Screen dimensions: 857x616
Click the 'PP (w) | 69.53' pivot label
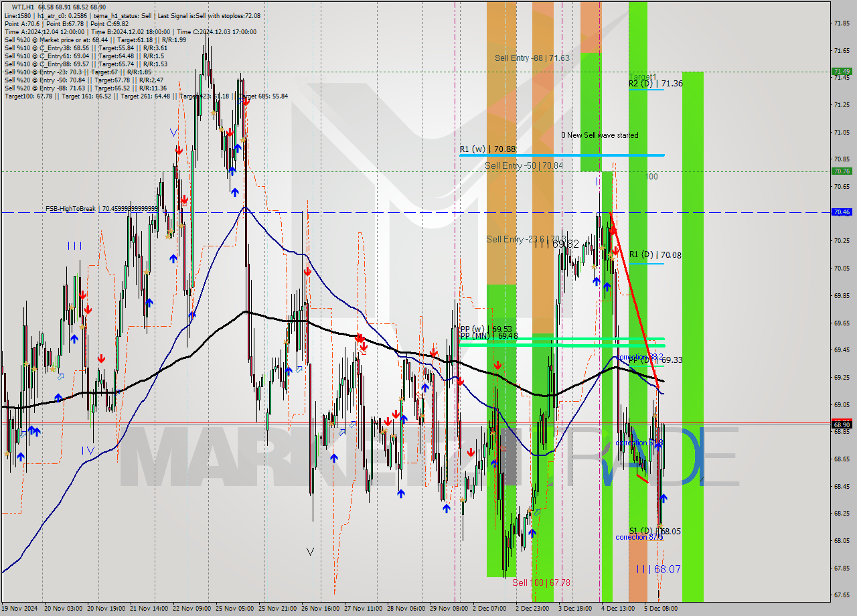pyautogui.click(x=486, y=329)
